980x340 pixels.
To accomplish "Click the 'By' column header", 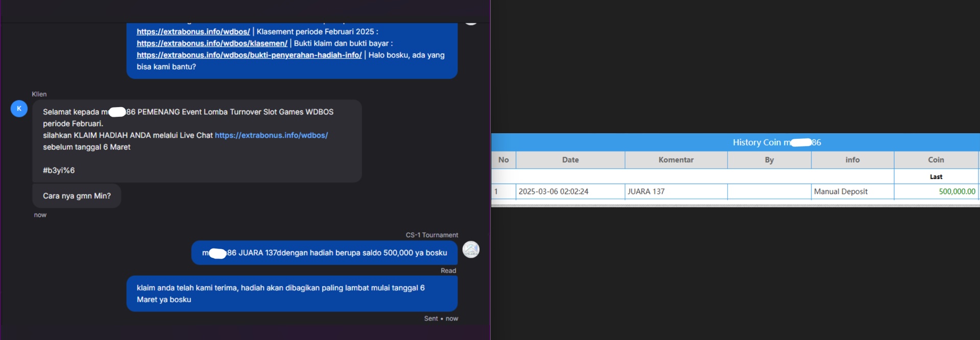I will pyautogui.click(x=769, y=160).
